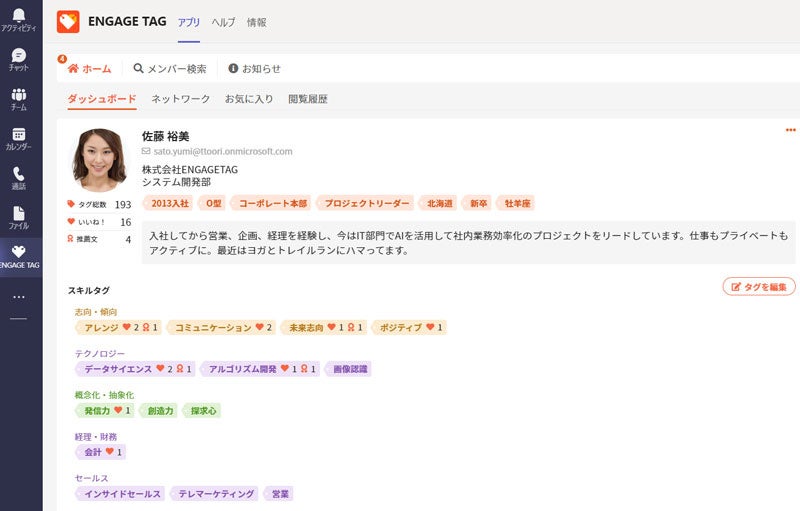Open the profile card three-dot menu
The height and width of the screenshot is (511, 800).
point(790,130)
